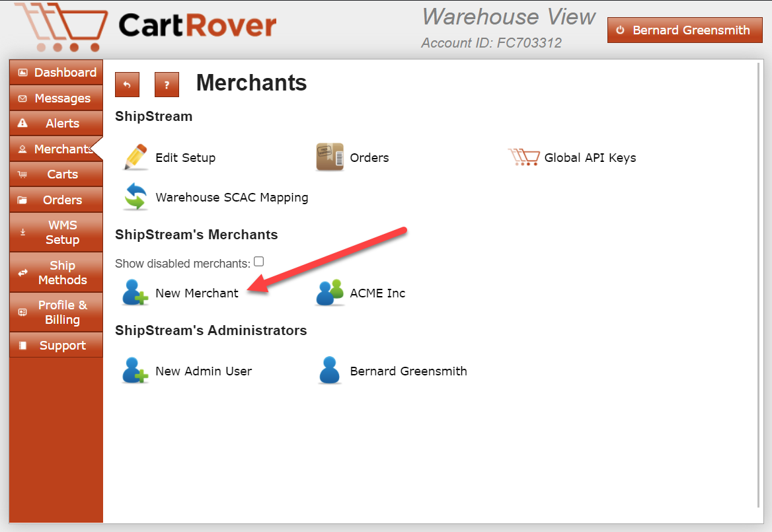
Task: Open Warehouse SCAC Mapping arrows icon
Action: 136,197
